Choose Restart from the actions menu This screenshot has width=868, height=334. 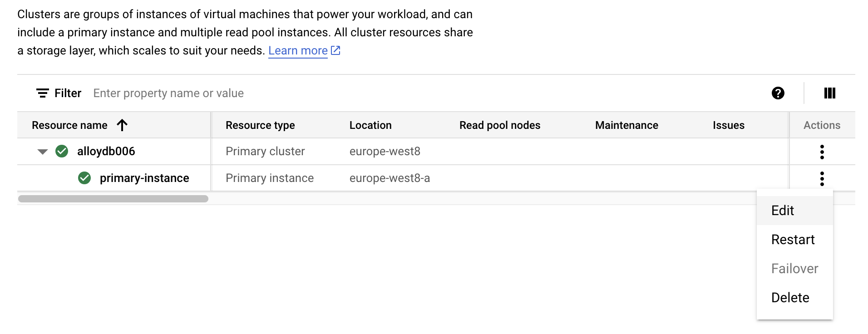pyautogui.click(x=794, y=240)
